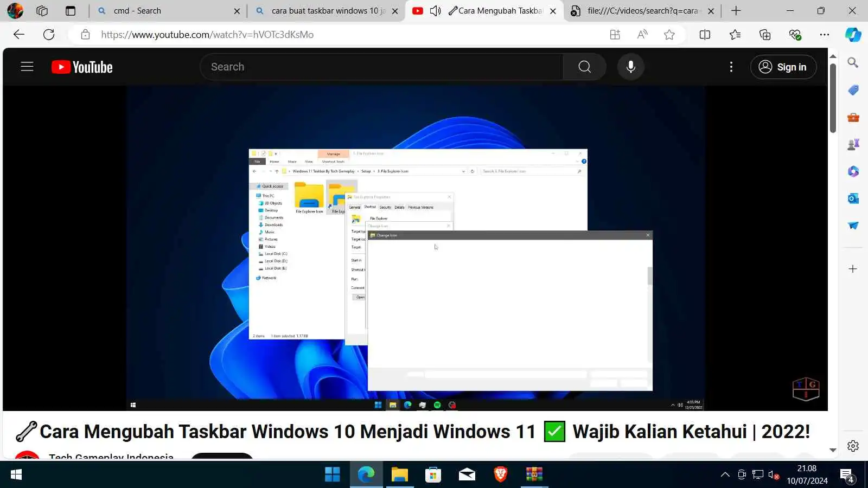Open Edge sidebar settings gear
The height and width of the screenshot is (488, 868).
coord(853,446)
